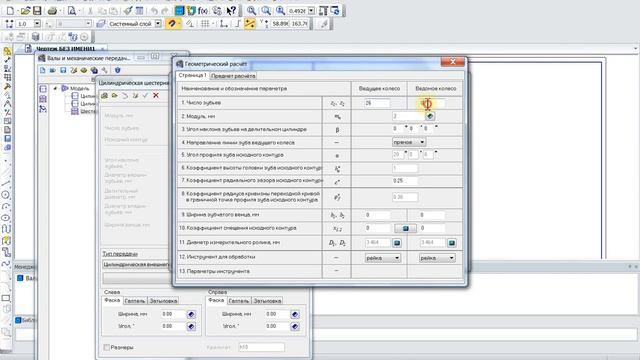The image size is (640, 360).
Task: Open driving wheel processing tool dropdown
Action: [x=382, y=258]
